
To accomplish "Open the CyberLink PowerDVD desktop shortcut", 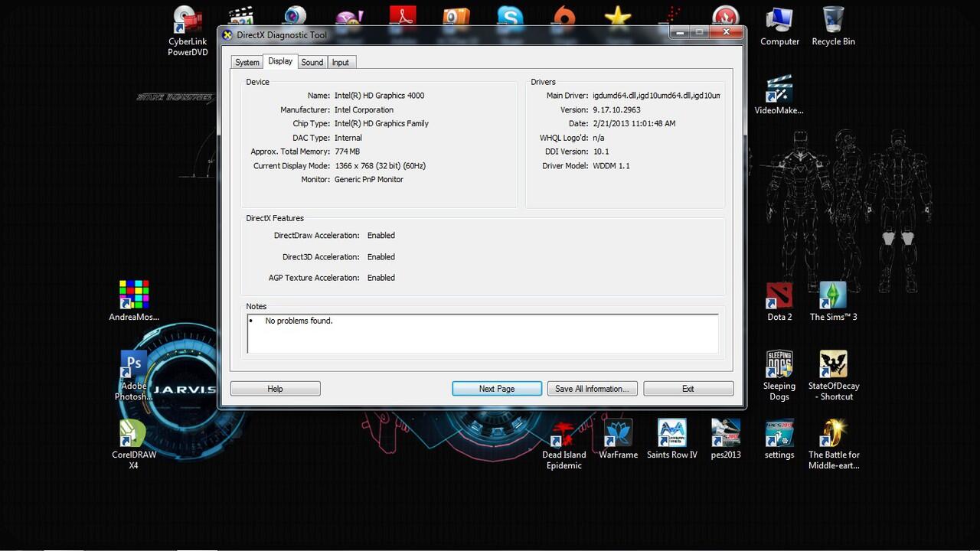I will pos(188,31).
